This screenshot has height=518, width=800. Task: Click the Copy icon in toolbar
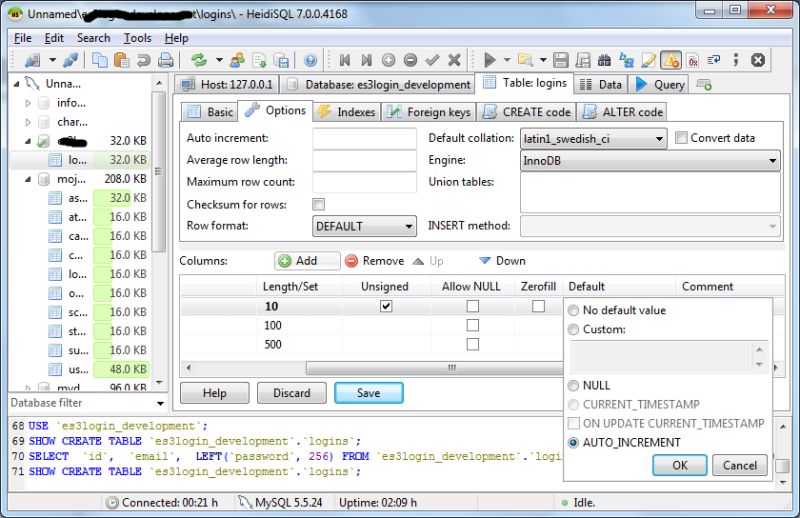(x=99, y=60)
